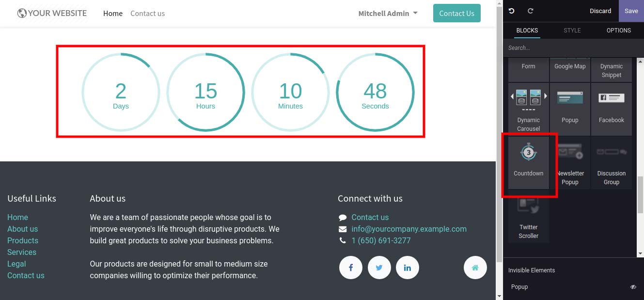Screen dimensions: 644x300
Task: Click the Days countdown circle
Action: pos(121,92)
